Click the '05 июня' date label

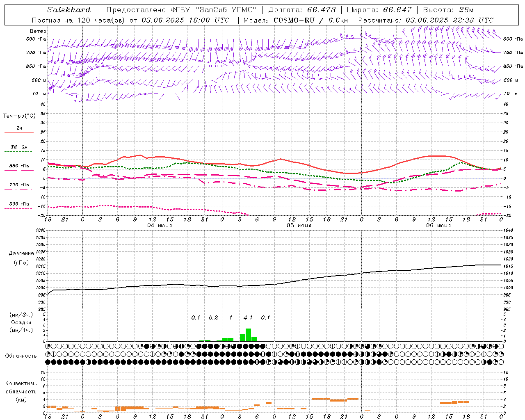(x=299, y=226)
